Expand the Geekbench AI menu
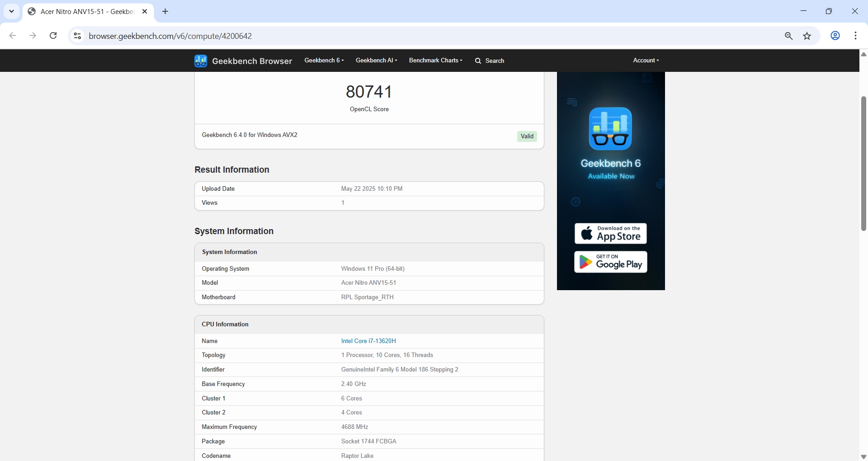This screenshot has height=461, width=868. [377, 60]
